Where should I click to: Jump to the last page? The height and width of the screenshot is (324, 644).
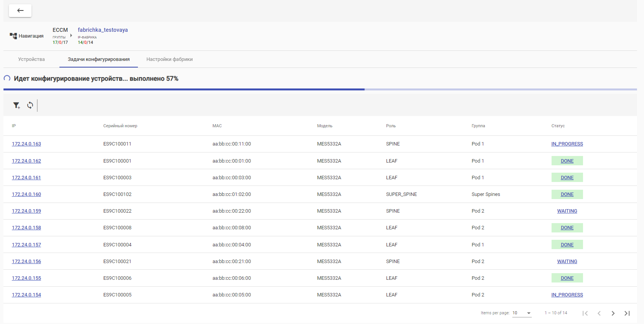[627, 313]
